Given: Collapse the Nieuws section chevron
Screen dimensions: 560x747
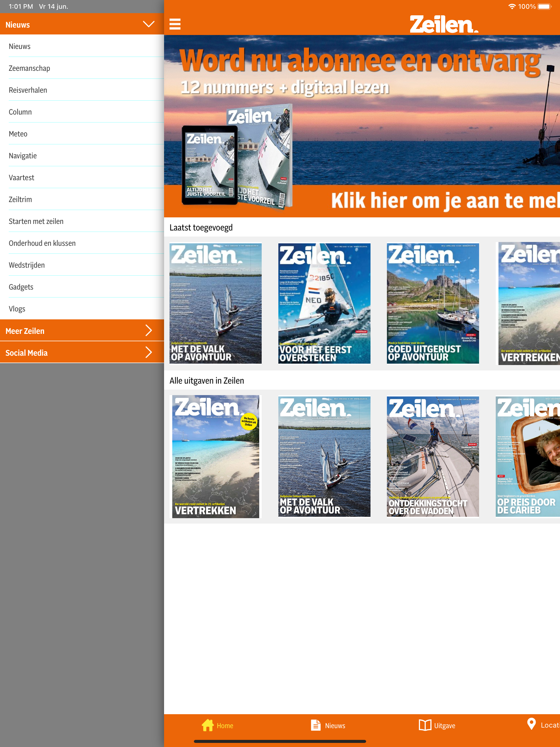Looking at the screenshot, I should pos(148,24).
